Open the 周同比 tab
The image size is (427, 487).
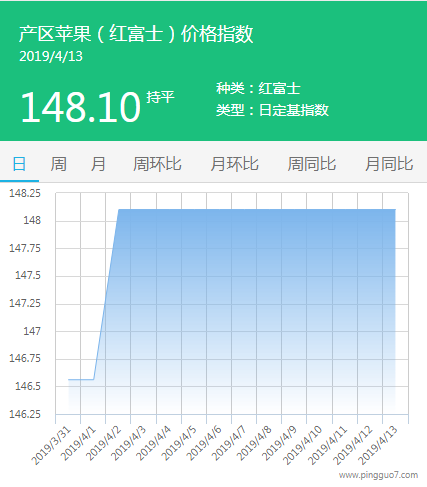click(312, 164)
